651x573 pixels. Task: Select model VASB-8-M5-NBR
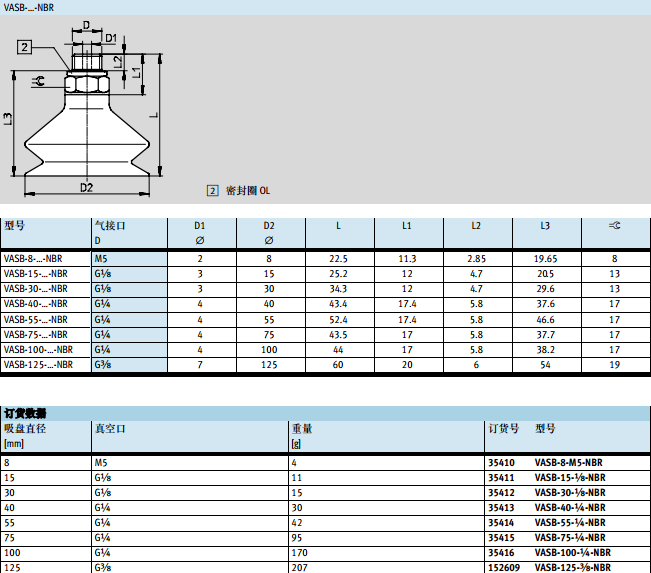(568, 463)
